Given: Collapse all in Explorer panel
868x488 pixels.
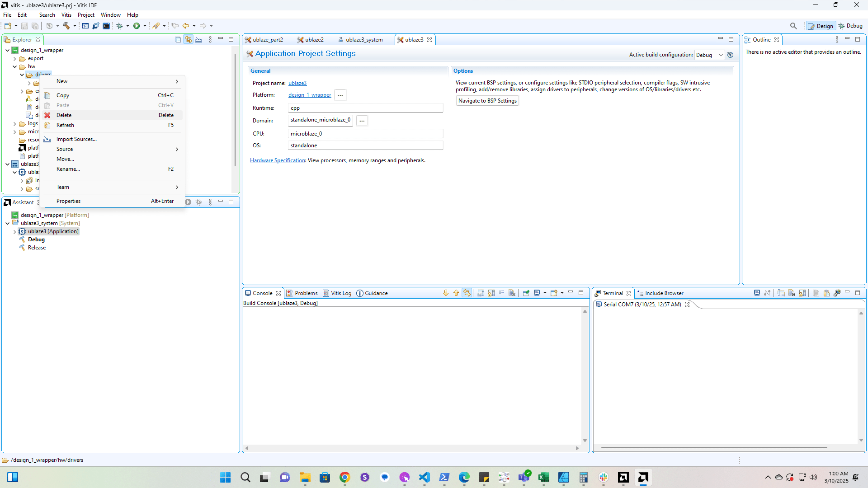Looking at the screenshot, I should (178, 40).
